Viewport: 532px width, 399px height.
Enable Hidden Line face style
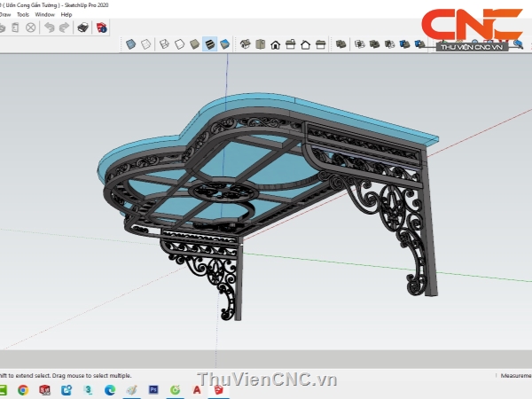[x=179, y=43]
